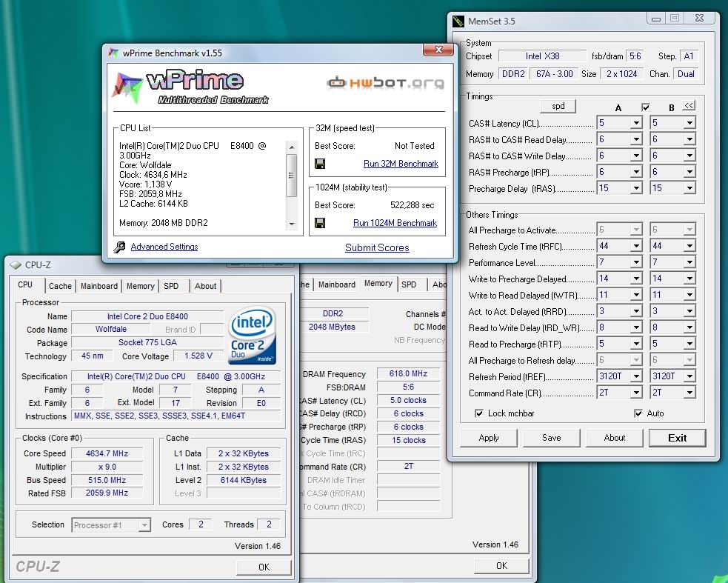Switch to the About tab in front CPU-Z window
The width and height of the screenshot is (728, 583).
(205, 286)
